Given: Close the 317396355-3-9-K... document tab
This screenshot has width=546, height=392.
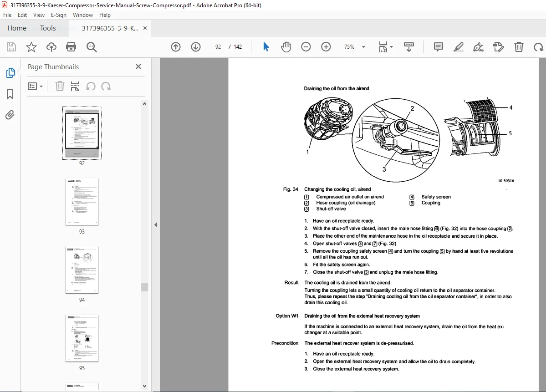Looking at the screenshot, I should pos(145,28).
